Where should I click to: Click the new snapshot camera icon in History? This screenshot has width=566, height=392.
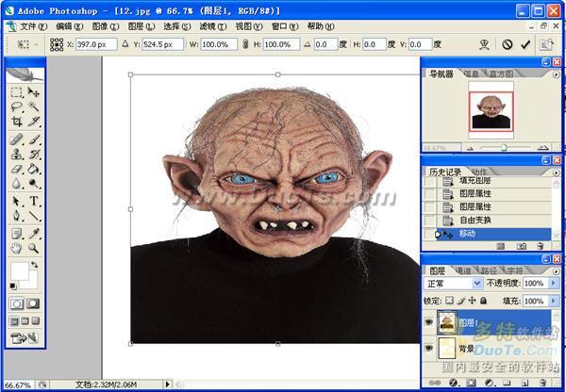click(522, 246)
